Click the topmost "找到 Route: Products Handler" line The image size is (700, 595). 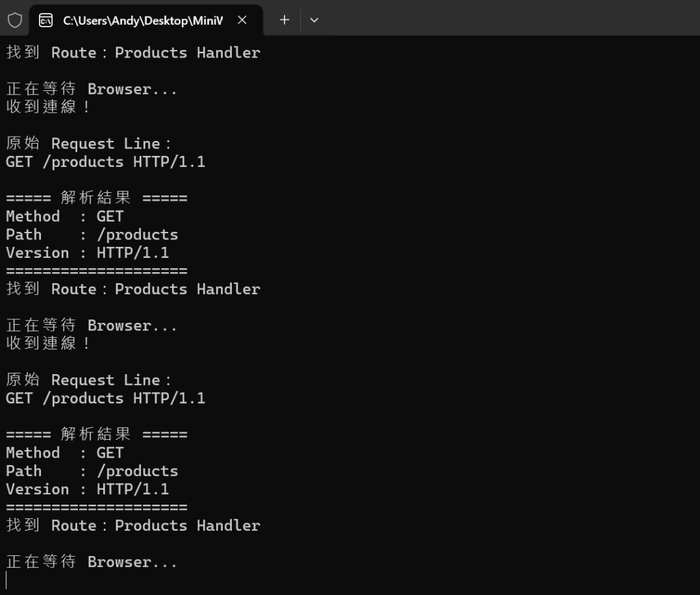click(133, 52)
